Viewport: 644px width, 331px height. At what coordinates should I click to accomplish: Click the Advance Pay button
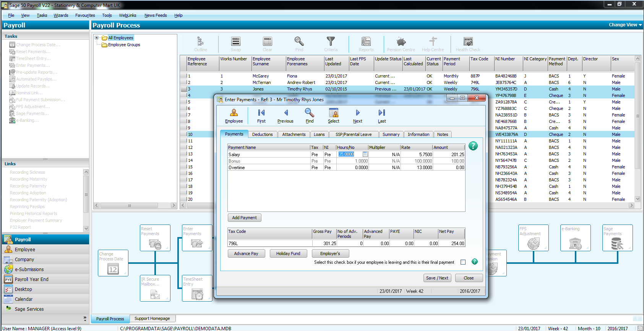246,253
